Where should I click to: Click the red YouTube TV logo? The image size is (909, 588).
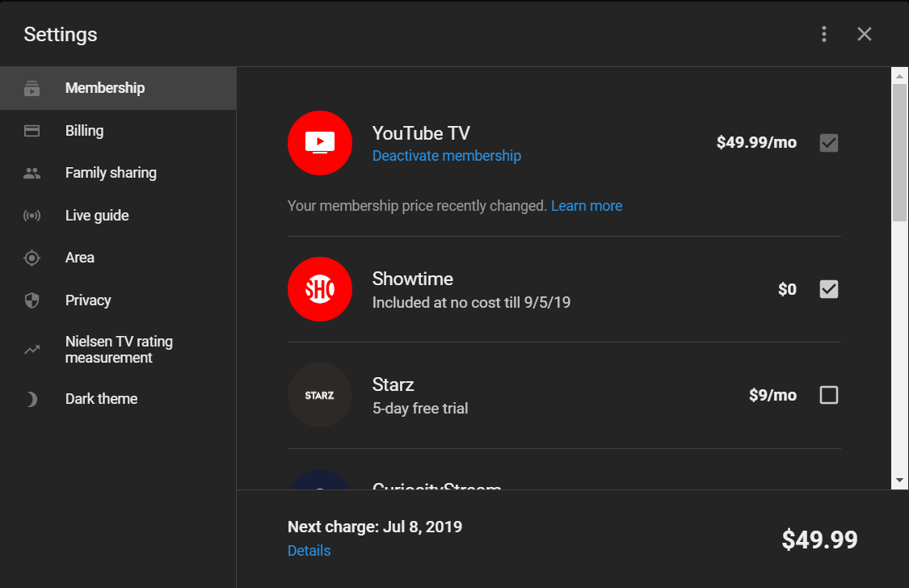coord(320,143)
